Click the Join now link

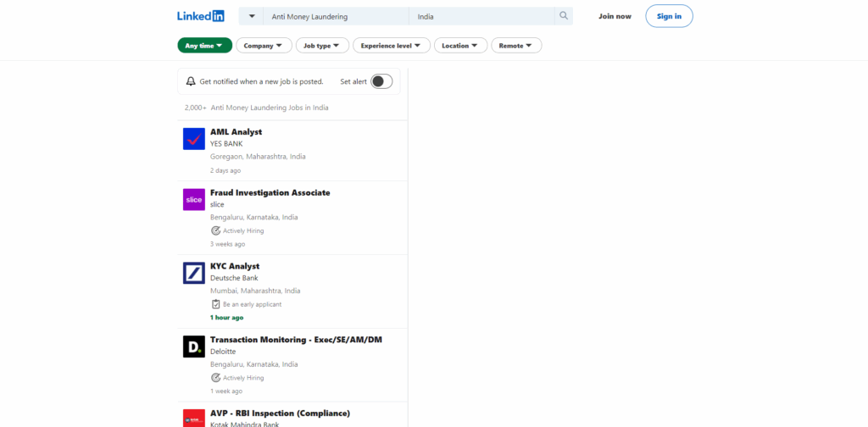(x=615, y=16)
